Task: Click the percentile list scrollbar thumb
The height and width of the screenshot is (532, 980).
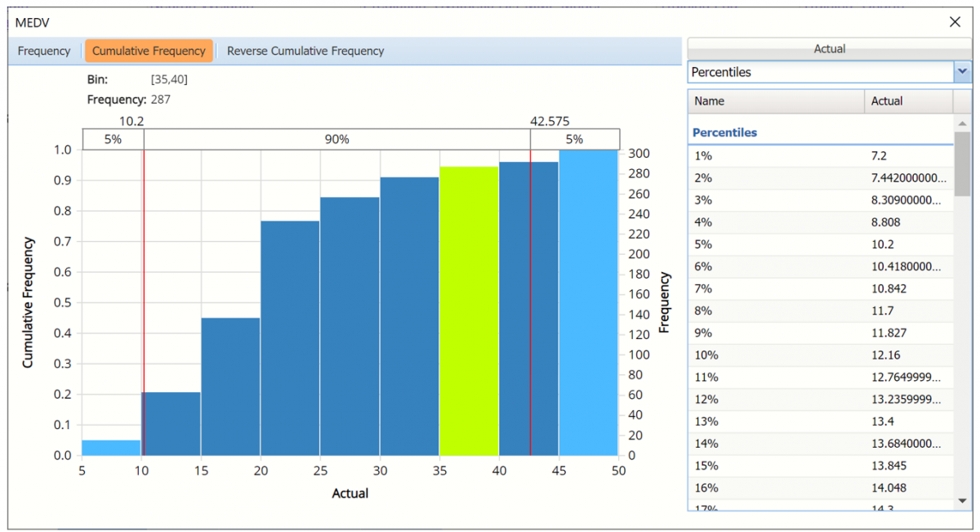Action: click(x=962, y=163)
